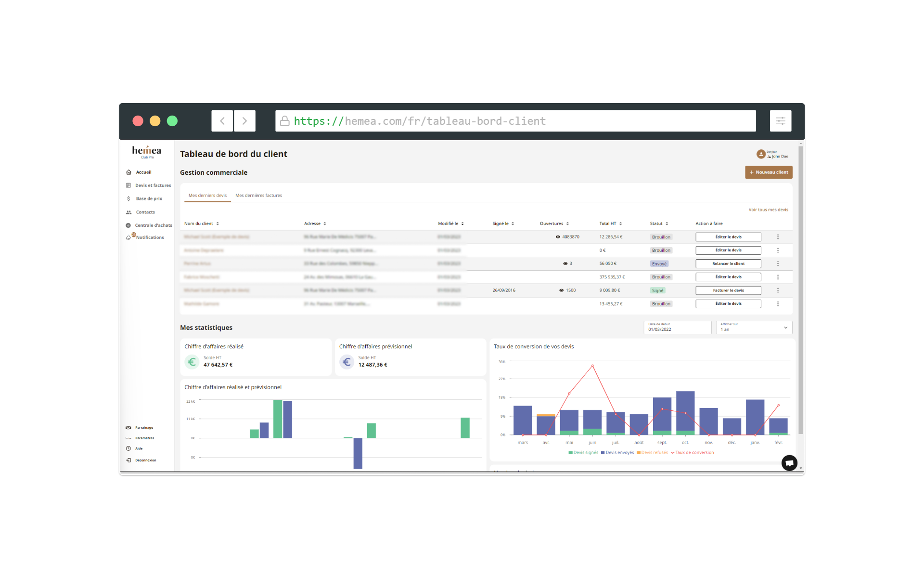This screenshot has height=578, width=924.
Task: Click the Notifications bell icon
Action: pos(128,237)
